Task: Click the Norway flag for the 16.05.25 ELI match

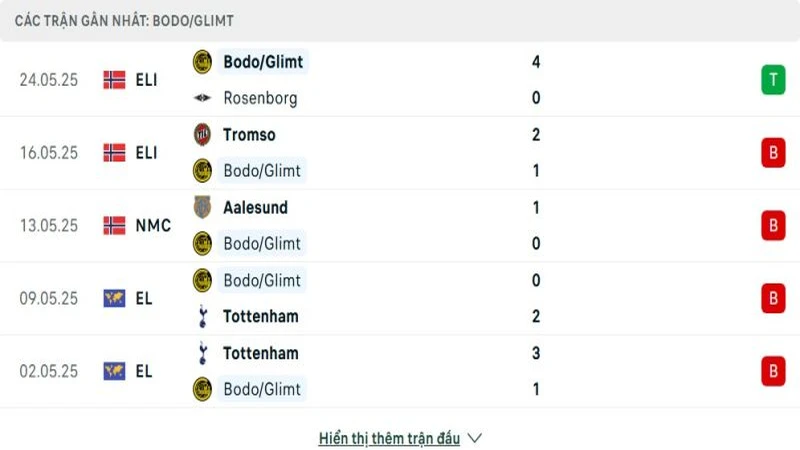Action: click(x=114, y=153)
